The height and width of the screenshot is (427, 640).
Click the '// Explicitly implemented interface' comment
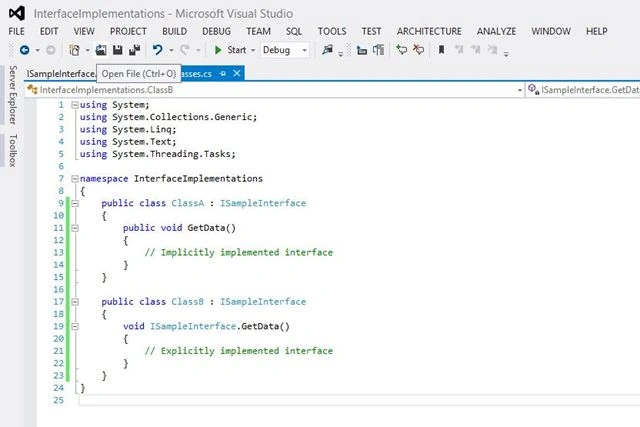click(x=239, y=351)
